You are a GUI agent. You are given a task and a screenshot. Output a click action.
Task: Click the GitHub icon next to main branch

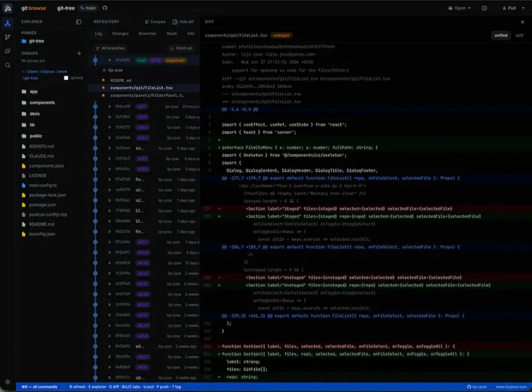click(x=105, y=8)
